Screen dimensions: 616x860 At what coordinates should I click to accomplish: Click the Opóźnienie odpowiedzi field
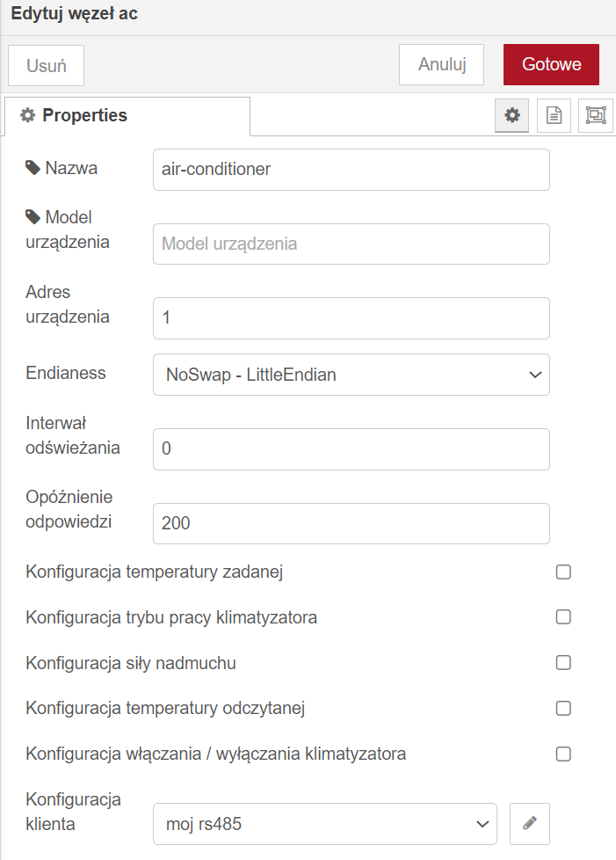coord(351,523)
